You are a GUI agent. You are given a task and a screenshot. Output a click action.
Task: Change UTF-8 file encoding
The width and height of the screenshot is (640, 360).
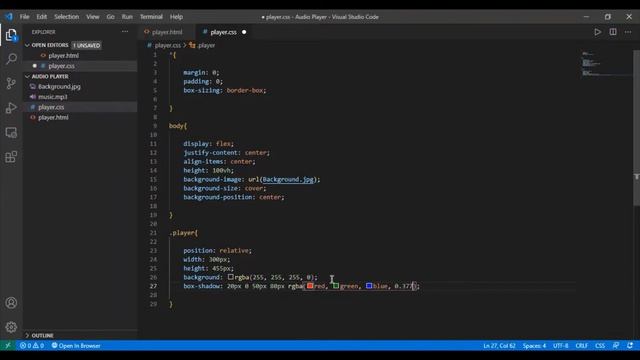pyautogui.click(x=560, y=346)
